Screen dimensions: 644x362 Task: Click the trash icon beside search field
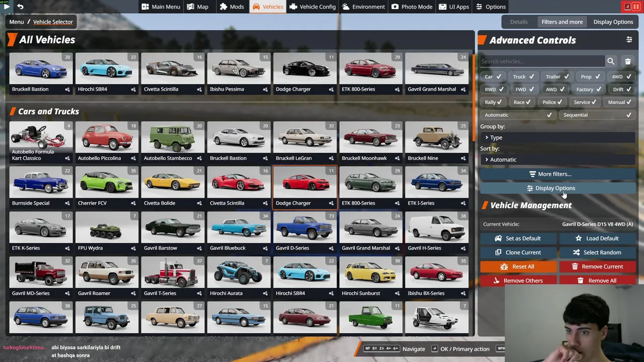pos(628,61)
